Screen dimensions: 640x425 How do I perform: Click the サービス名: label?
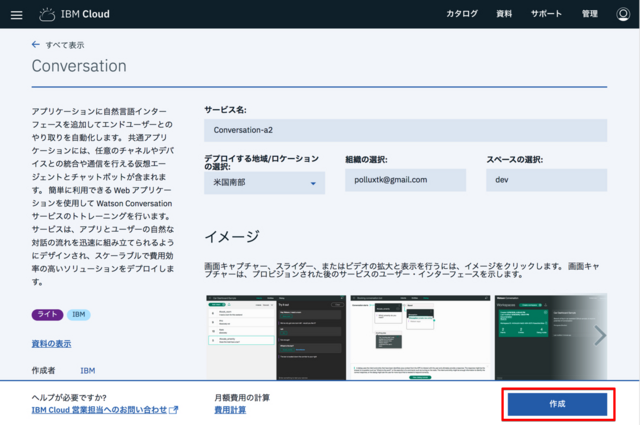225,110
